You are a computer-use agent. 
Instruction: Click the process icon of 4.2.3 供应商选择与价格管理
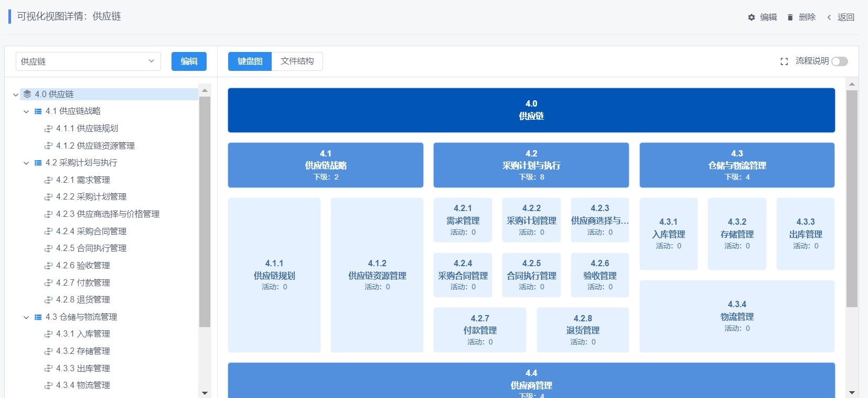[x=48, y=214]
